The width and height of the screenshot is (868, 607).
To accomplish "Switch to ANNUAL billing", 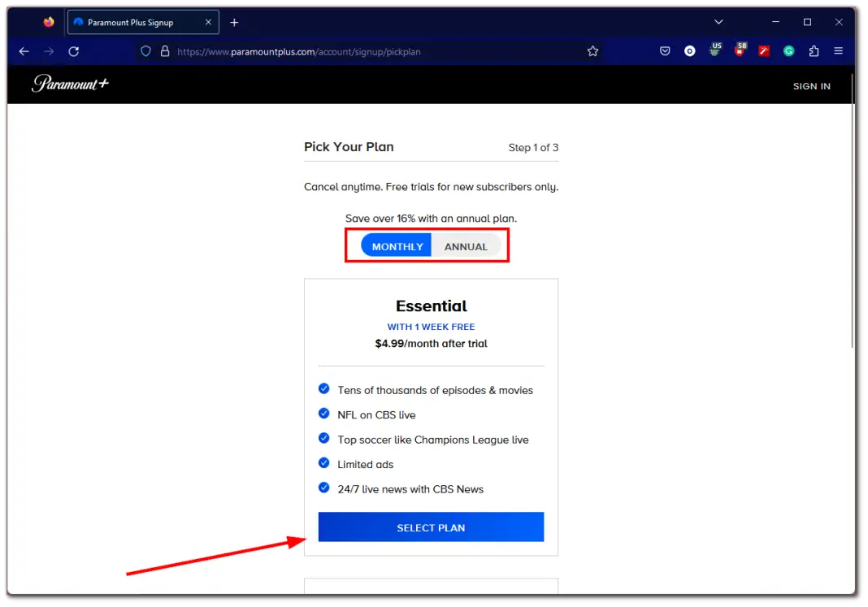I will 466,245.
